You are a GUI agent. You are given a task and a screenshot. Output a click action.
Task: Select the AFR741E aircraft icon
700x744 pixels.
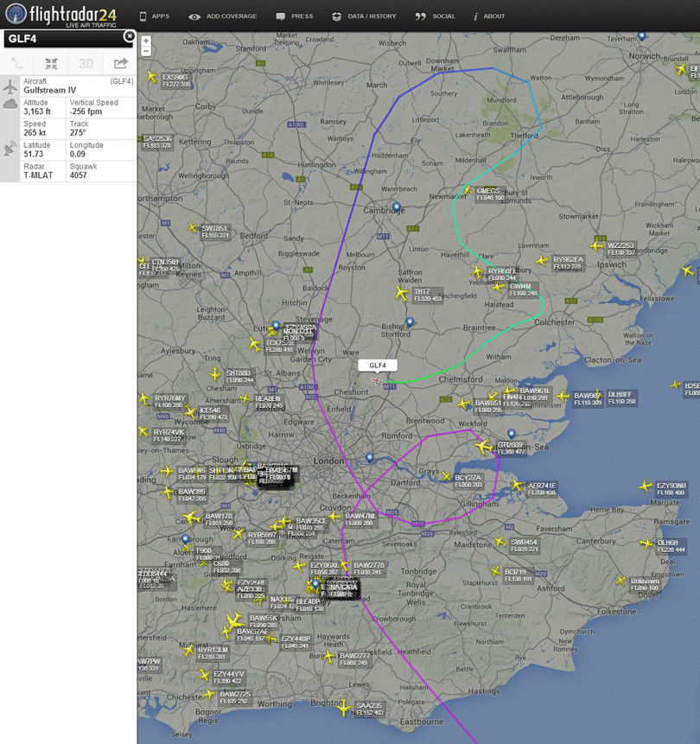[x=517, y=486]
